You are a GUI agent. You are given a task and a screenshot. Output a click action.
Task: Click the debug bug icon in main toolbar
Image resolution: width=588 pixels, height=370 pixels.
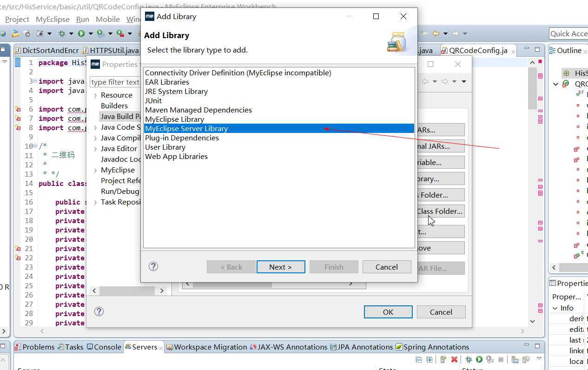point(62,33)
